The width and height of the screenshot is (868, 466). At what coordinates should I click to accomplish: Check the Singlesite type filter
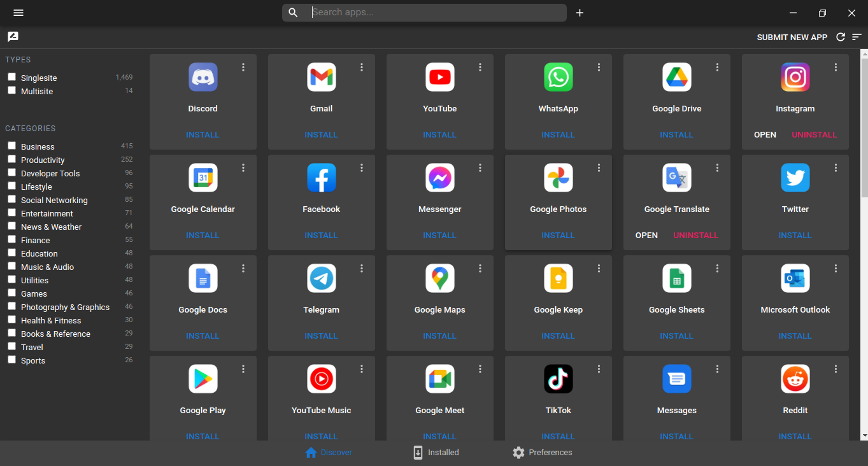(11, 77)
